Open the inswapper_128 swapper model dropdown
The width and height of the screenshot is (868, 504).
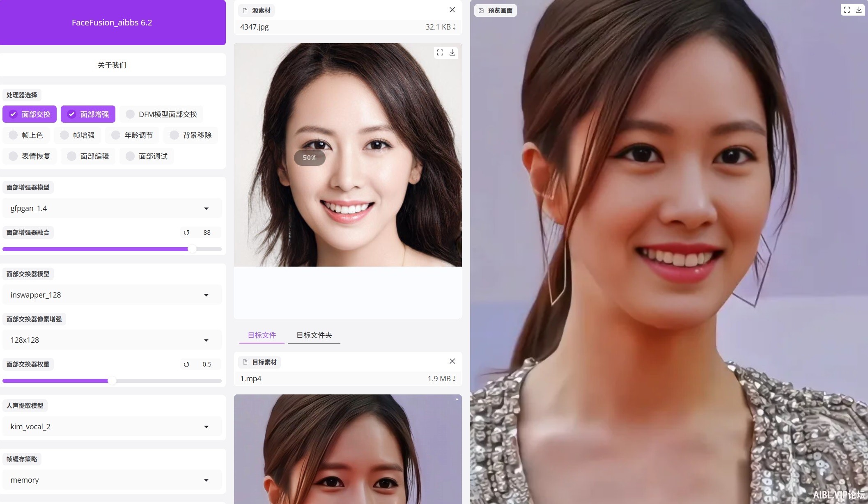pyautogui.click(x=112, y=295)
